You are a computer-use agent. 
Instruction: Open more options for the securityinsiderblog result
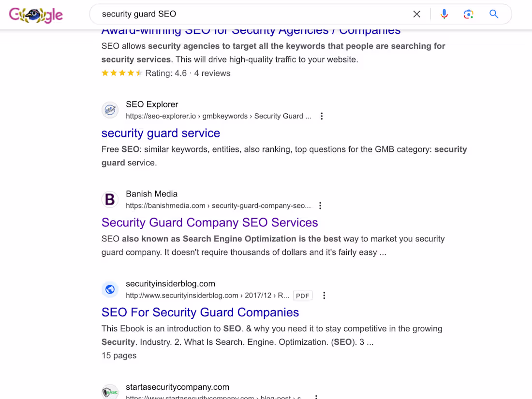tap(324, 296)
